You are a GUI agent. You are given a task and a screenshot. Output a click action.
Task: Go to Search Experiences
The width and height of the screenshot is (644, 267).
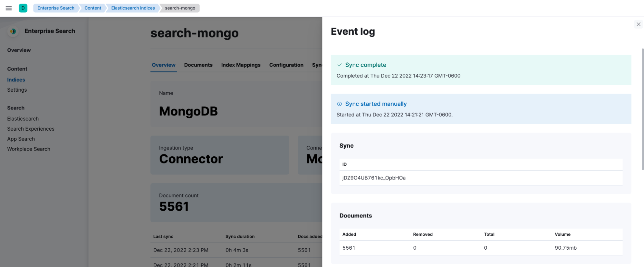coord(31,129)
